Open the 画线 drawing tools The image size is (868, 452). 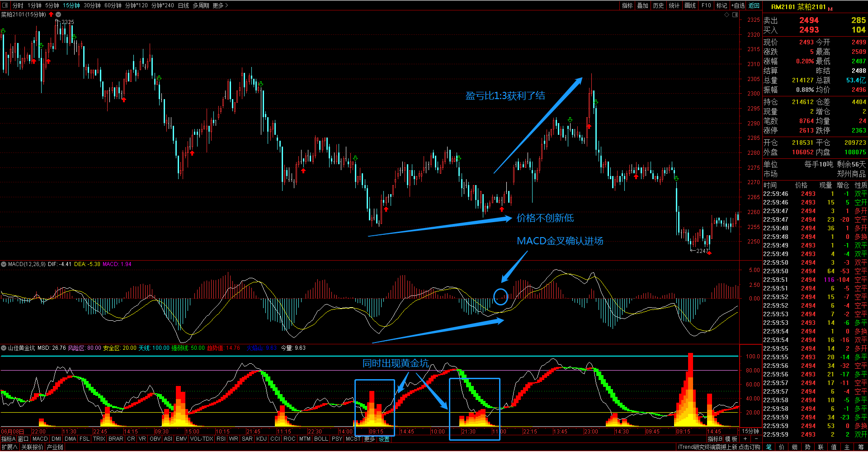tap(690, 5)
